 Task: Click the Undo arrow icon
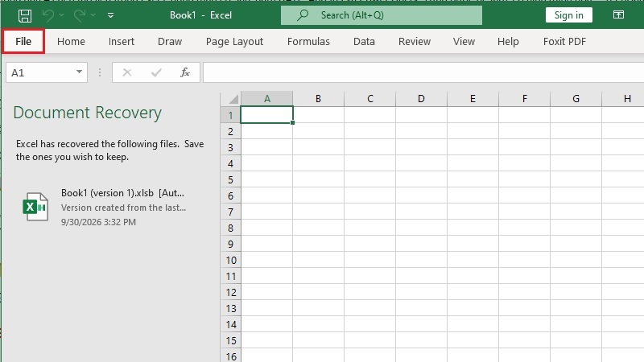point(48,15)
